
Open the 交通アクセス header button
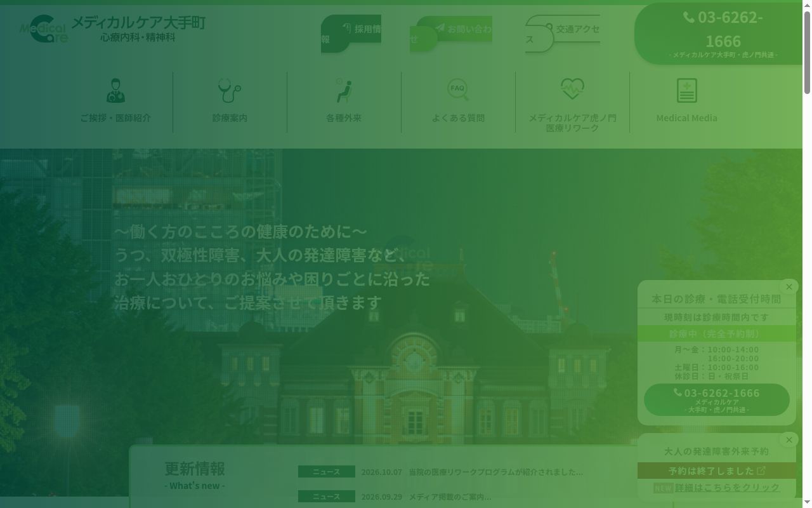coord(563,34)
